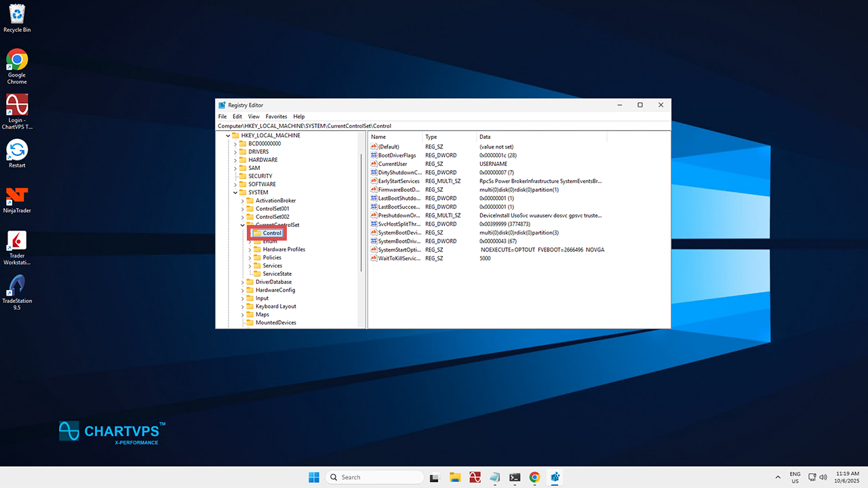Expand the Services key node
The image size is (868, 488).
(x=250, y=266)
